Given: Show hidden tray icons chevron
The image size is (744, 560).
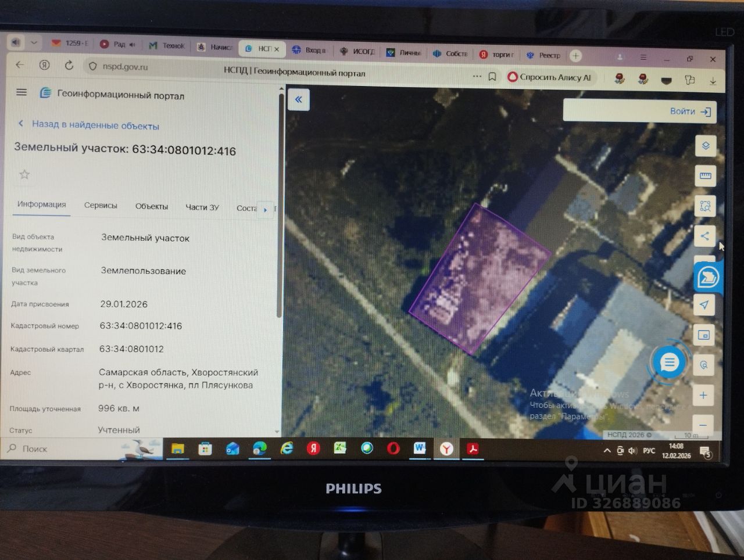Looking at the screenshot, I should pos(607,451).
